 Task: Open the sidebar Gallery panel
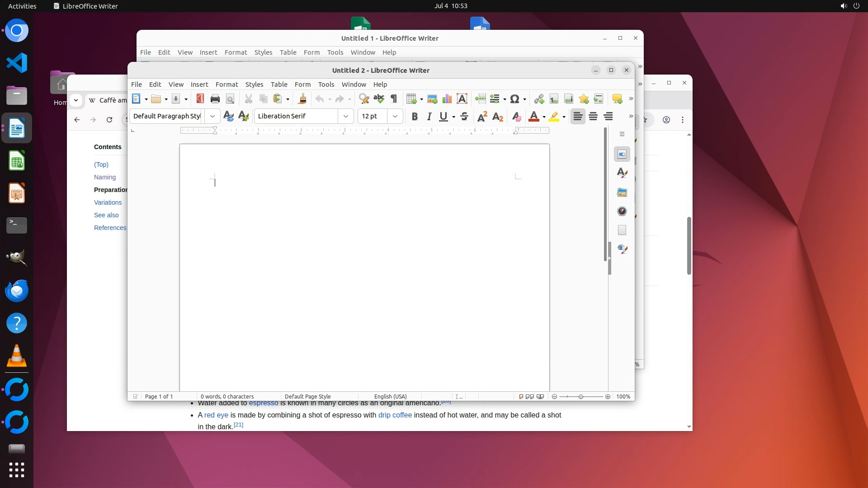tap(622, 192)
